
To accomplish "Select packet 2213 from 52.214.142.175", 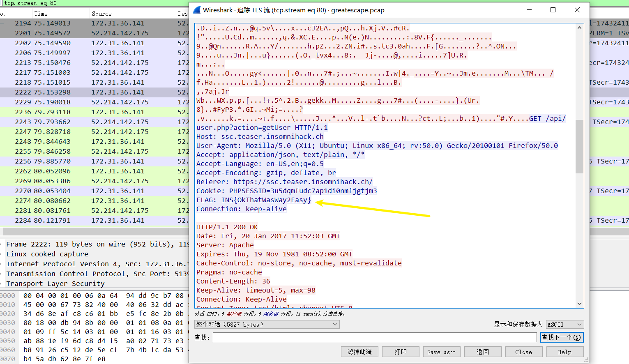I will pyautogui.click(x=94, y=62).
